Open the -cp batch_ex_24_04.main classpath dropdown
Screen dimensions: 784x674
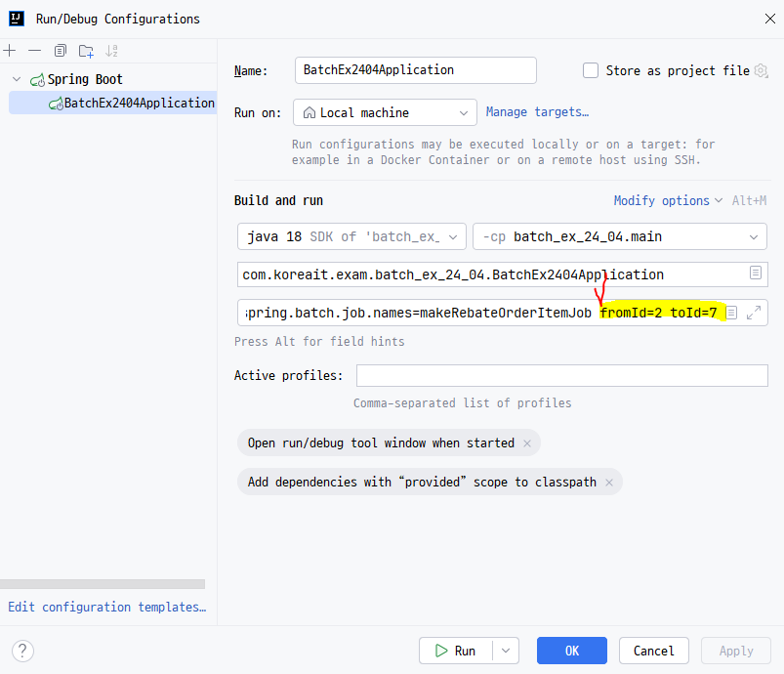620,236
